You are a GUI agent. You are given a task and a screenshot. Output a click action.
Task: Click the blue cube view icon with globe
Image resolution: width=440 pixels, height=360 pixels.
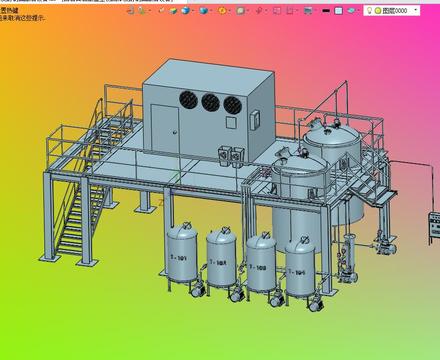pos(185,11)
